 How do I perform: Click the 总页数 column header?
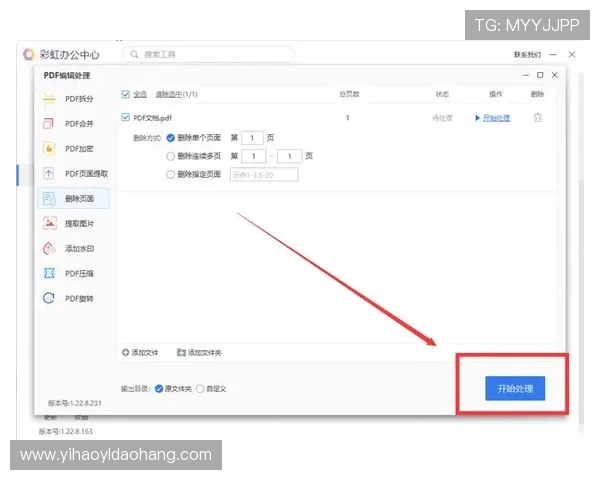(x=349, y=94)
